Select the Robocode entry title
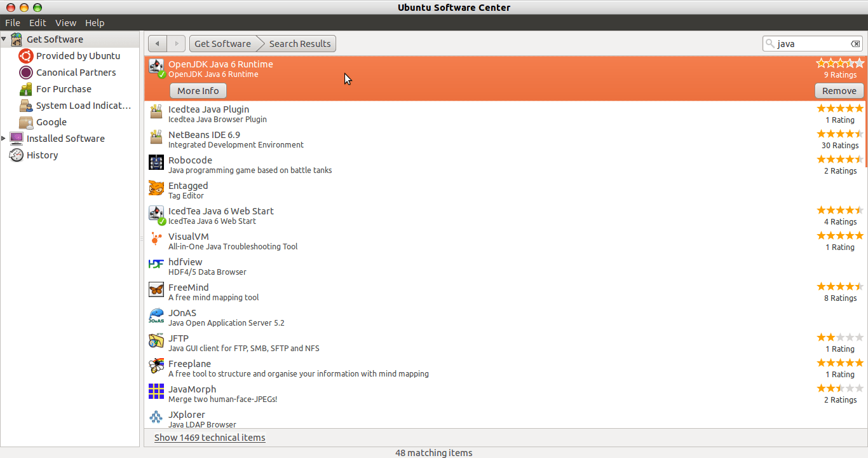868x458 pixels. [x=190, y=160]
